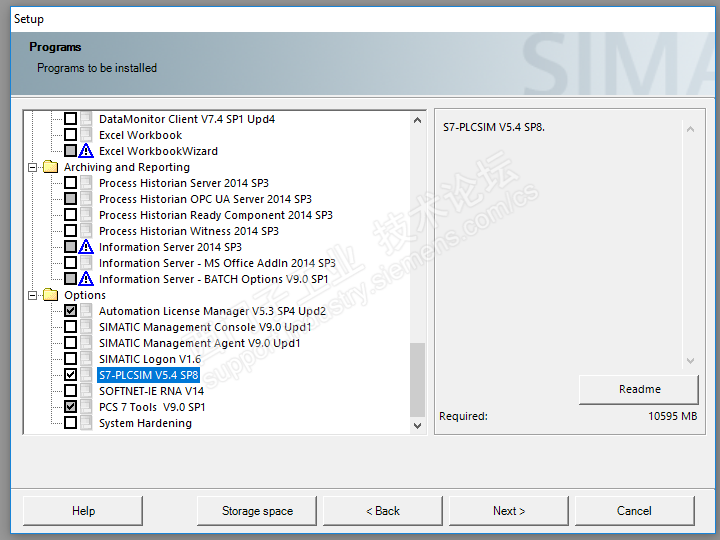Select Information Server 2014 SP3 label
The image size is (720, 540).
tap(170, 247)
